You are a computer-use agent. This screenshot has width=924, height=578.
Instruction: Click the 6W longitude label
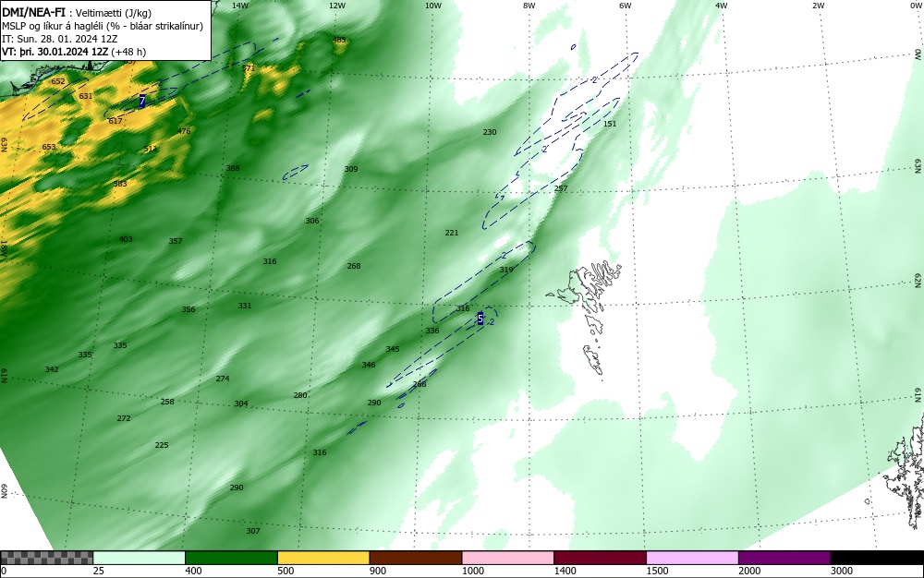[626, 6]
